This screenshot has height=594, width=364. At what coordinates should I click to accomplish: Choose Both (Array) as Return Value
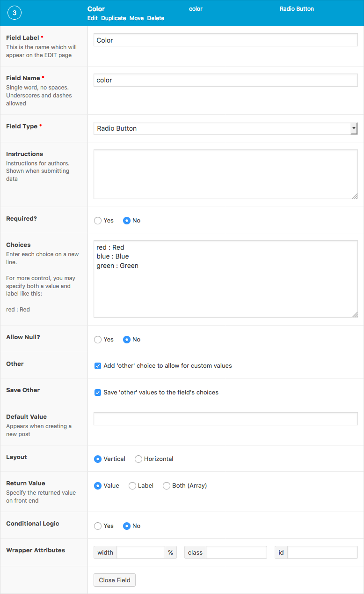[167, 486]
